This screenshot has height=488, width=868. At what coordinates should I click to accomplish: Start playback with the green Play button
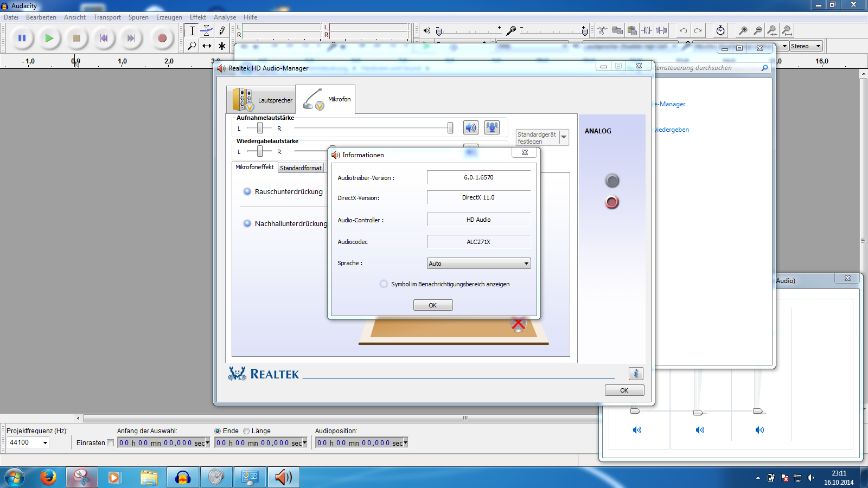tap(49, 38)
